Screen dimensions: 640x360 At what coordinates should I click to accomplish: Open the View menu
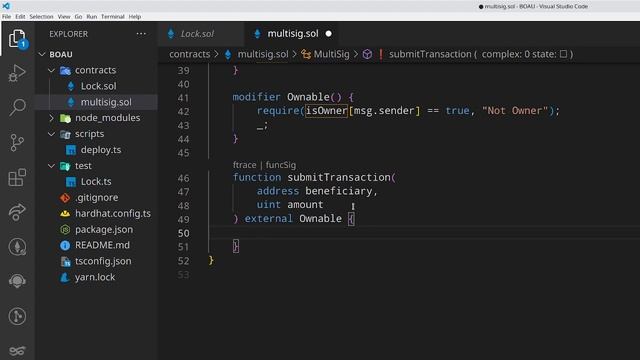[x=64, y=17]
